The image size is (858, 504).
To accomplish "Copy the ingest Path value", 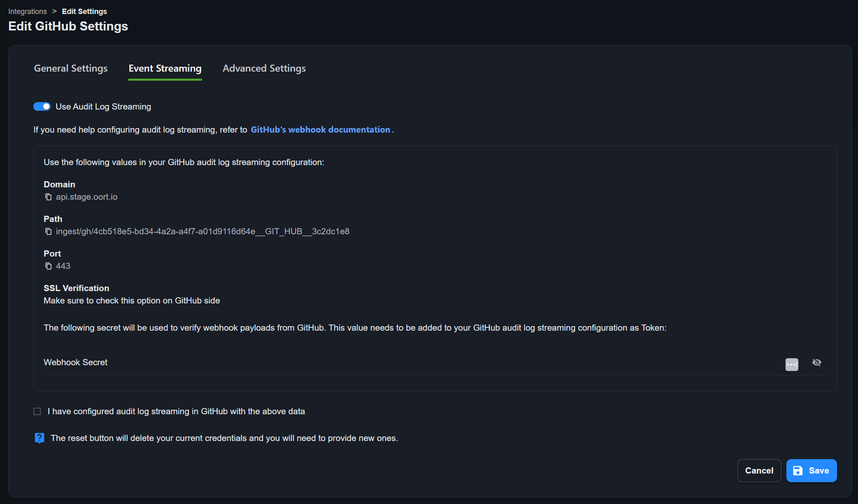I will [48, 232].
